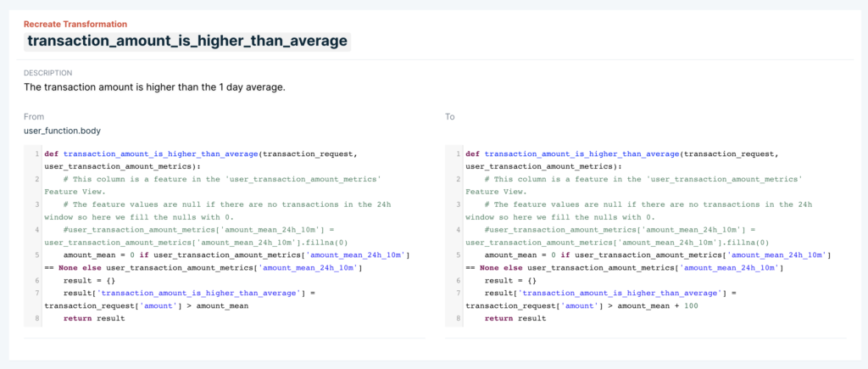Click line number 8 in From code
Image resolution: width=868 pixels, height=369 pixels.
coord(36,319)
